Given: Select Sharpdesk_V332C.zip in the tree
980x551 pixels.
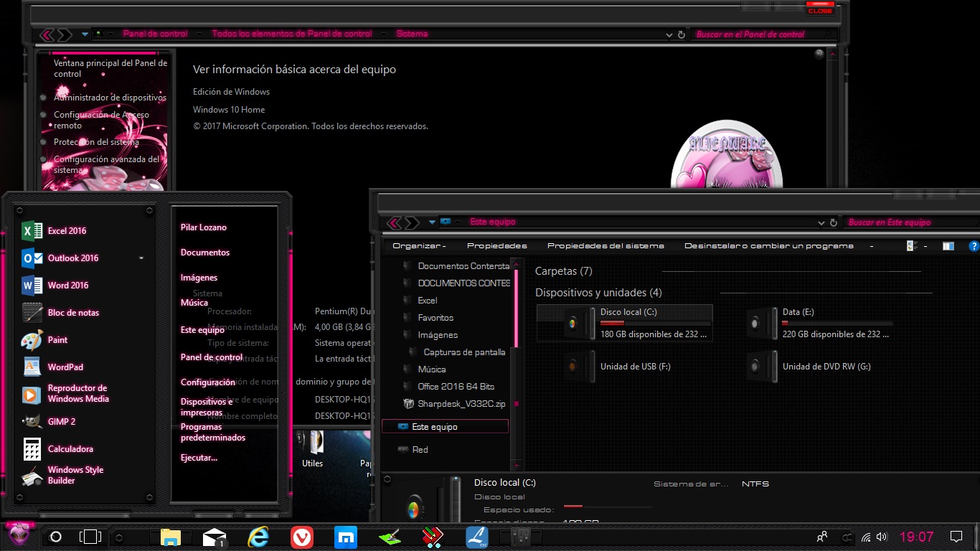Looking at the screenshot, I should (454, 404).
